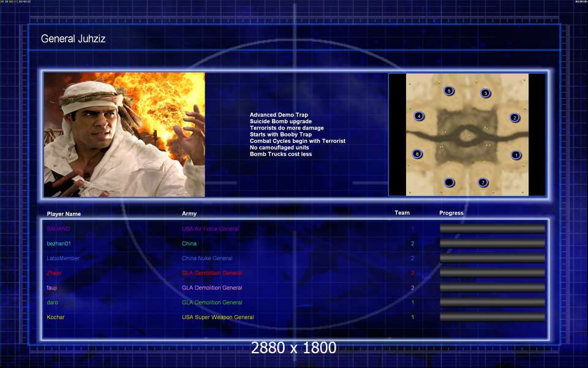Image resolution: width=588 pixels, height=368 pixels.
Task: Click bezhan01's 'China' army text
Action: (x=189, y=243)
